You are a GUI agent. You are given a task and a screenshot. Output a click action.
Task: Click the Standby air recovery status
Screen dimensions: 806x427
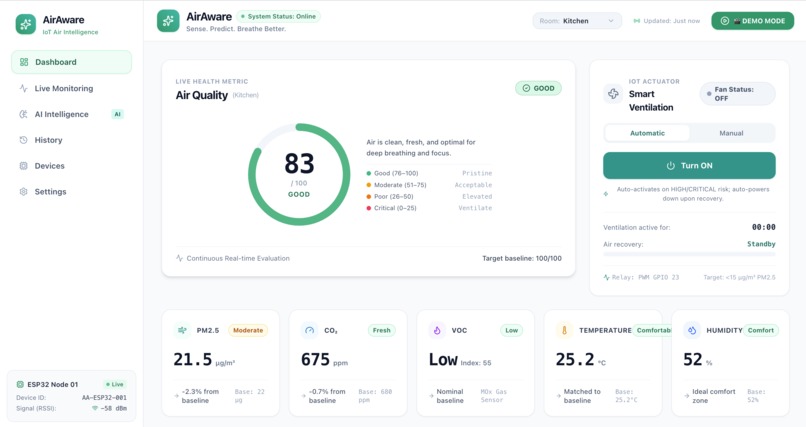[761, 244]
